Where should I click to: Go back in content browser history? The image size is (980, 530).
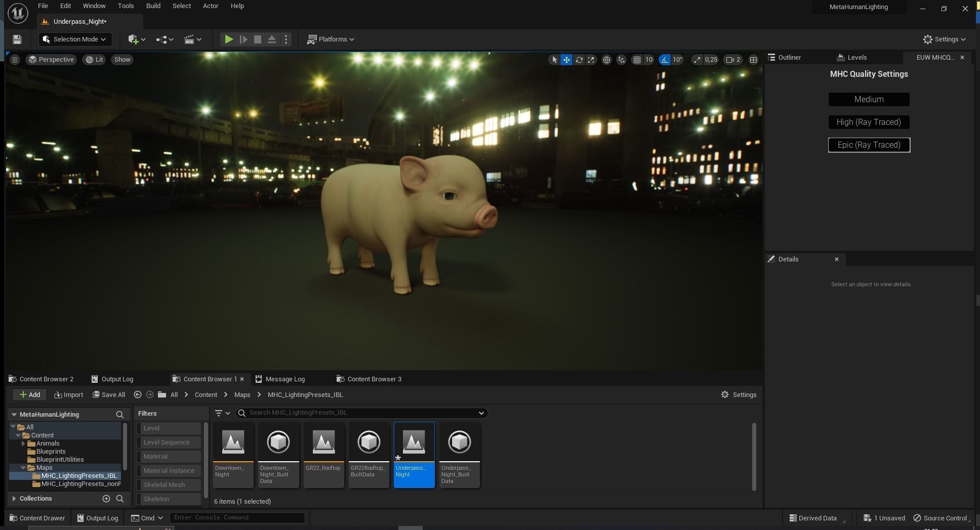tap(138, 395)
